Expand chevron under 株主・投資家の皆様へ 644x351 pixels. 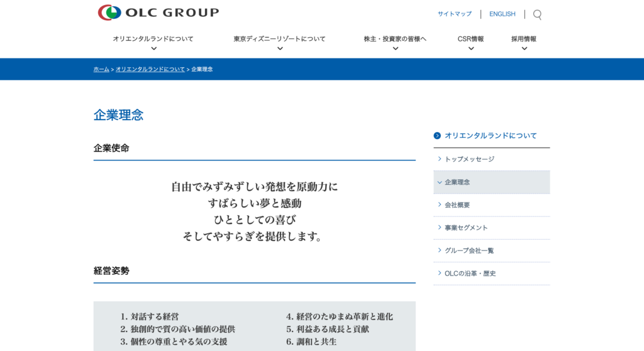[396, 48]
